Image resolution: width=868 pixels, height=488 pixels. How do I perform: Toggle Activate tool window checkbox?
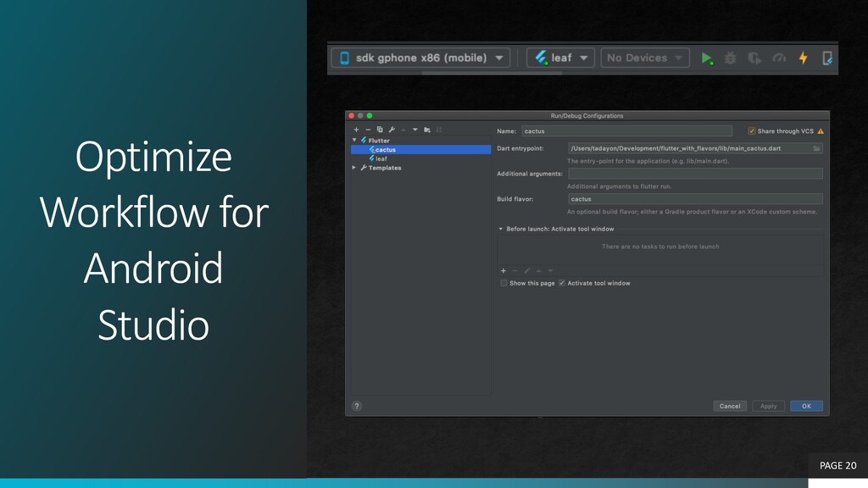pyautogui.click(x=562, y=283)
